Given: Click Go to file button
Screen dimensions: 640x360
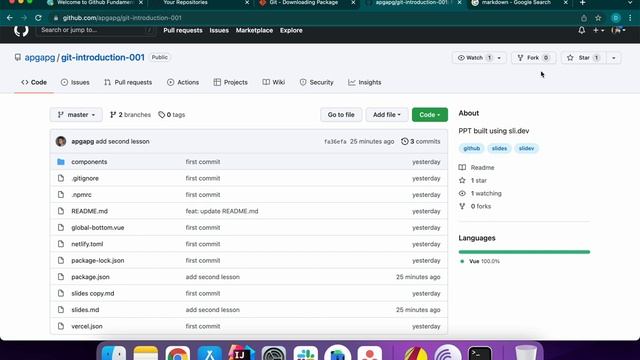Looking at the screenshot, I should [x=341, y=115].
